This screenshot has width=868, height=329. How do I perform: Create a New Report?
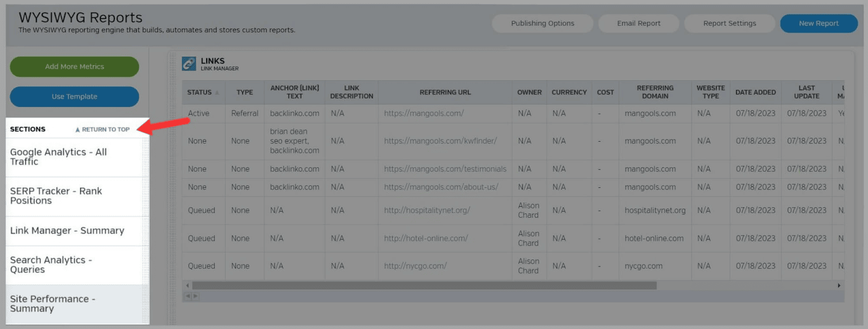[818, 23]
